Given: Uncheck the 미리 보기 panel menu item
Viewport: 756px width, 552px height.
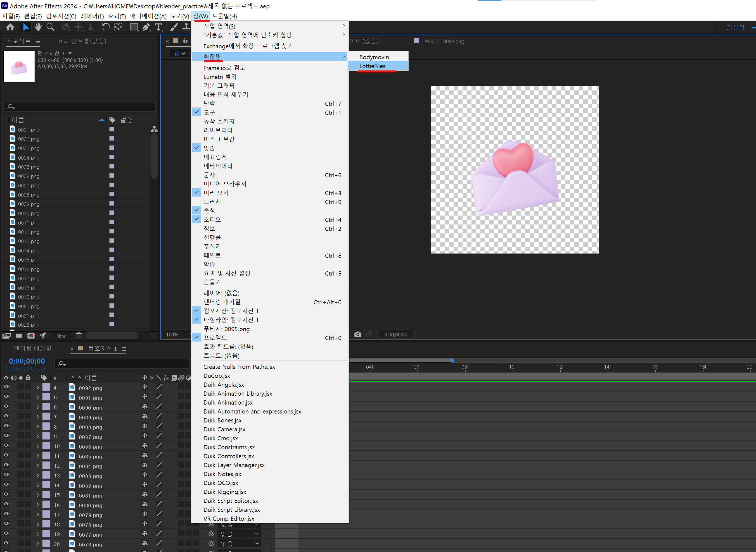Looking at the screenshot, I should 216,193.
